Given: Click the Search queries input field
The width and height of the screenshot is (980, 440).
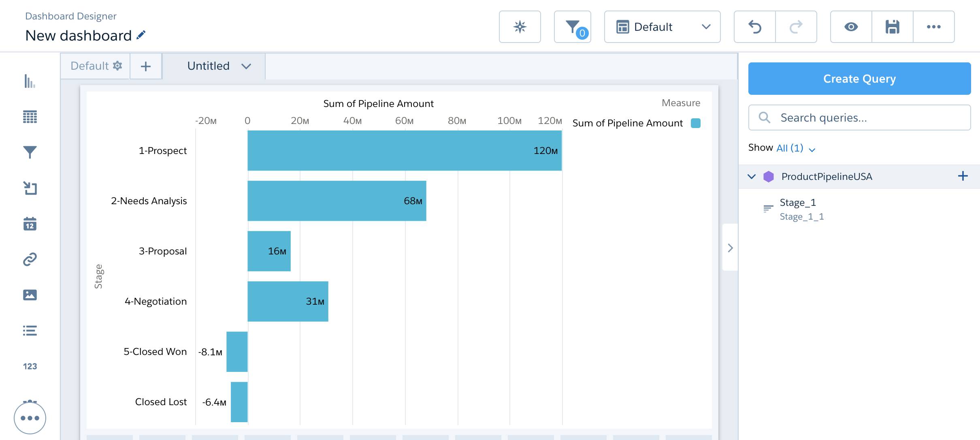Looking at the screenshot, I should [x=859, y=117].
